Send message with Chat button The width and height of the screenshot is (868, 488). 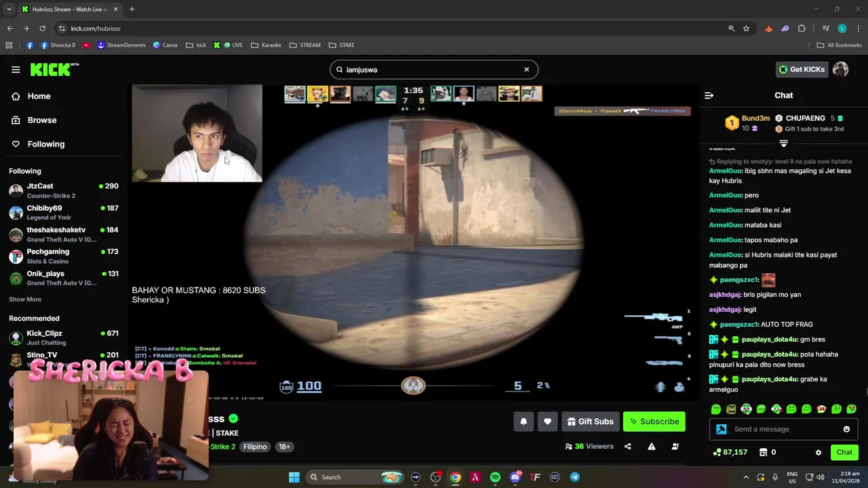844,453
